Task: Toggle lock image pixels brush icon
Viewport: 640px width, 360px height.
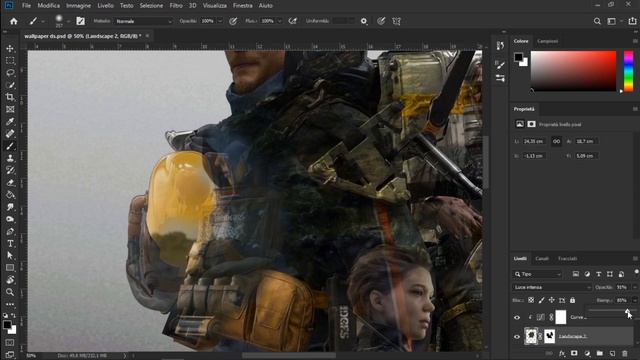Action: click(541, 300)
